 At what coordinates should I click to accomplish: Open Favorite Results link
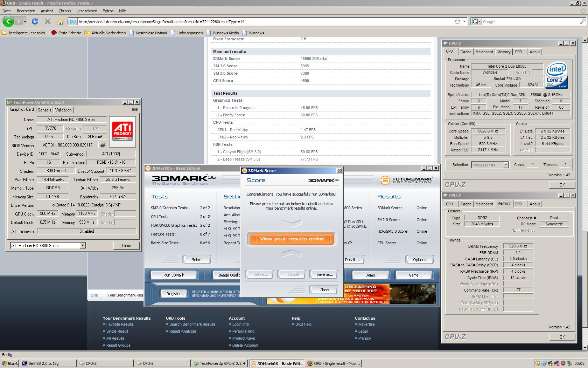(x=120, y=324)
